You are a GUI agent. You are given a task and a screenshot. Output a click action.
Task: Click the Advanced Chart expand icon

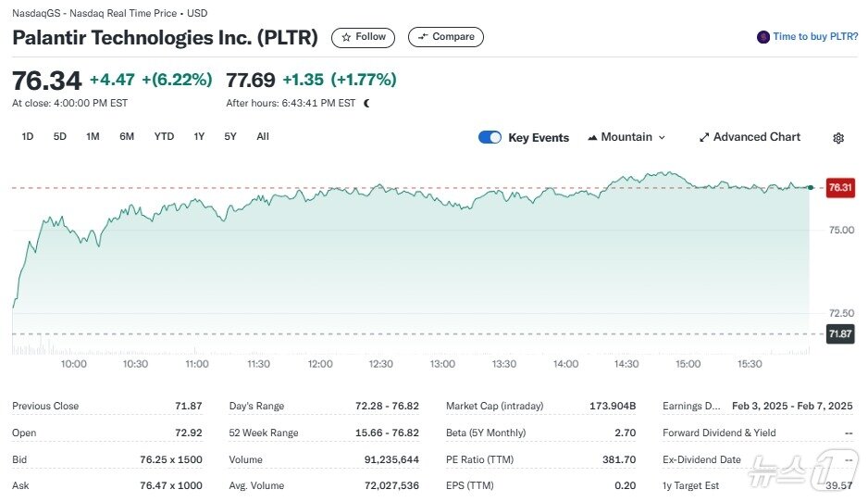pyautogui.click(x=704, y=137)
